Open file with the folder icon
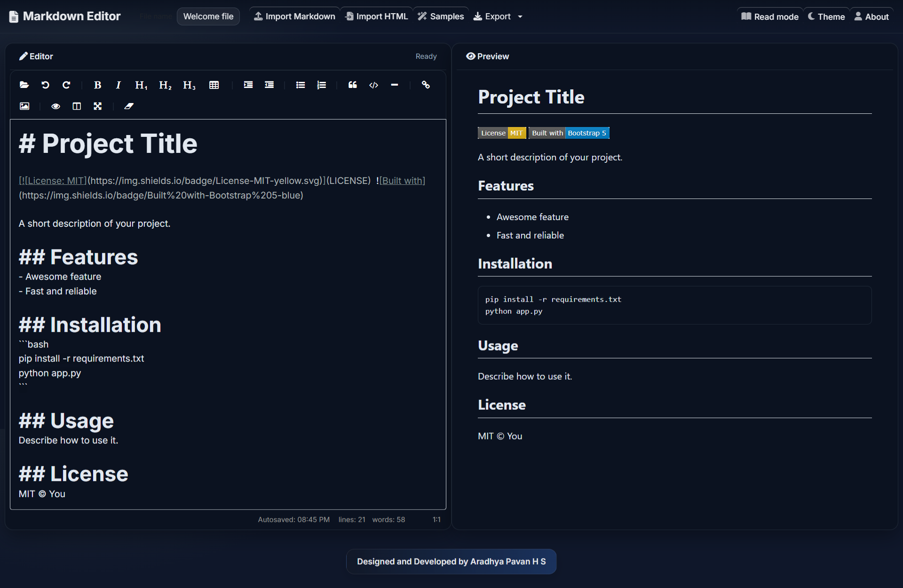 pyautogui.click(x=24, y=85)
